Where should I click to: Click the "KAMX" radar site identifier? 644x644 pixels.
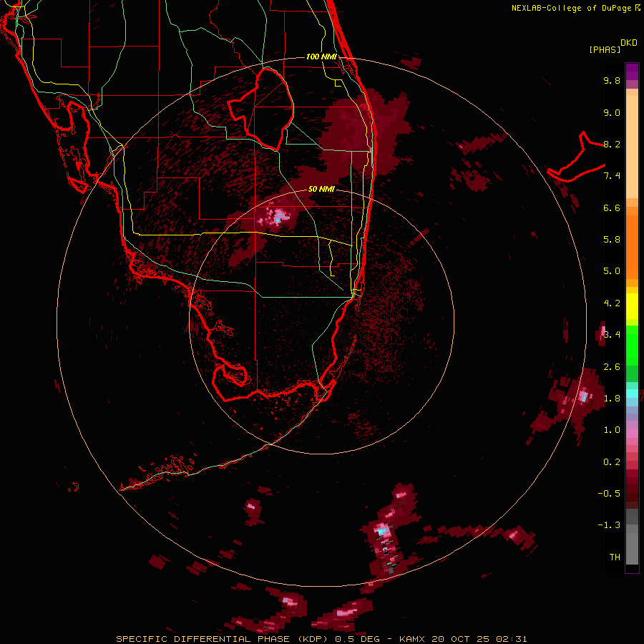click(412, 639)
